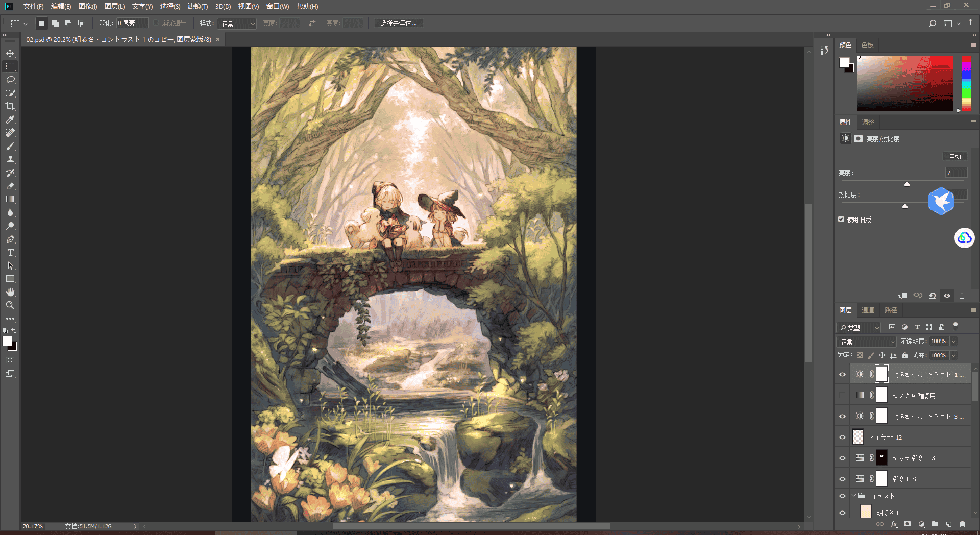Open the 样式 style dropdown
Screen dimensions: 980x535
tap(236, 23)
